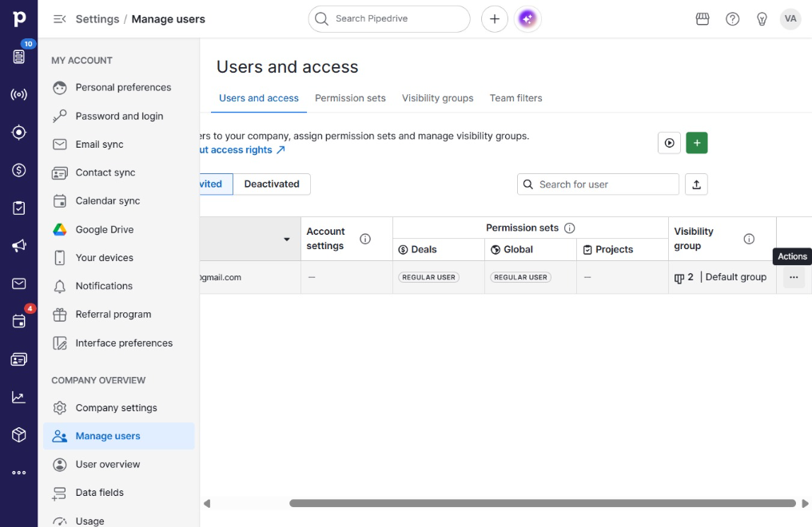This screenshot has width=812, height=527.
Task: Open Company settings
Action: pyautogui.click(x=119, y=408)
